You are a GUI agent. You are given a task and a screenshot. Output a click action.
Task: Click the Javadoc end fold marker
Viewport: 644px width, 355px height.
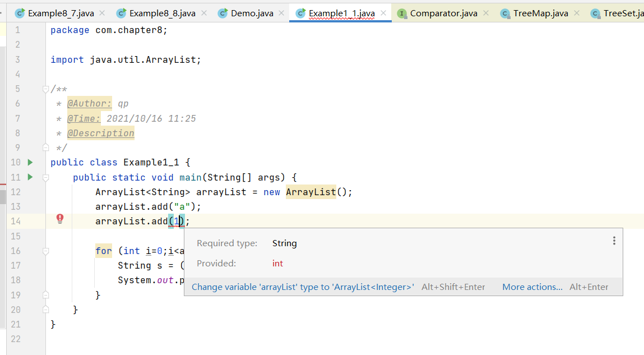tap(45, 147)
